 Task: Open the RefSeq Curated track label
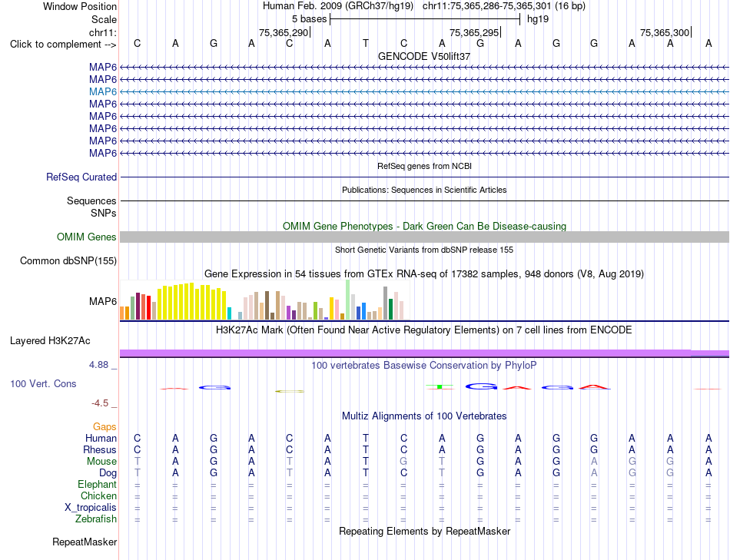point(81,177)
